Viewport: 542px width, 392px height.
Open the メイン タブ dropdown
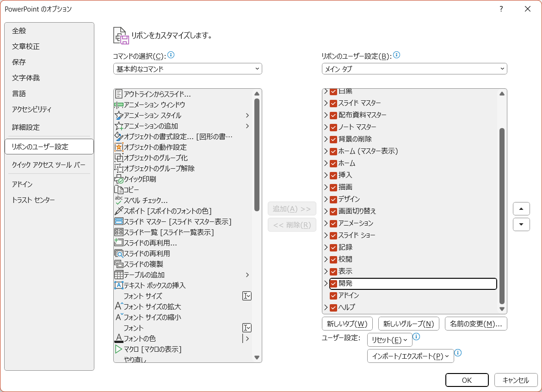point(414,69)
